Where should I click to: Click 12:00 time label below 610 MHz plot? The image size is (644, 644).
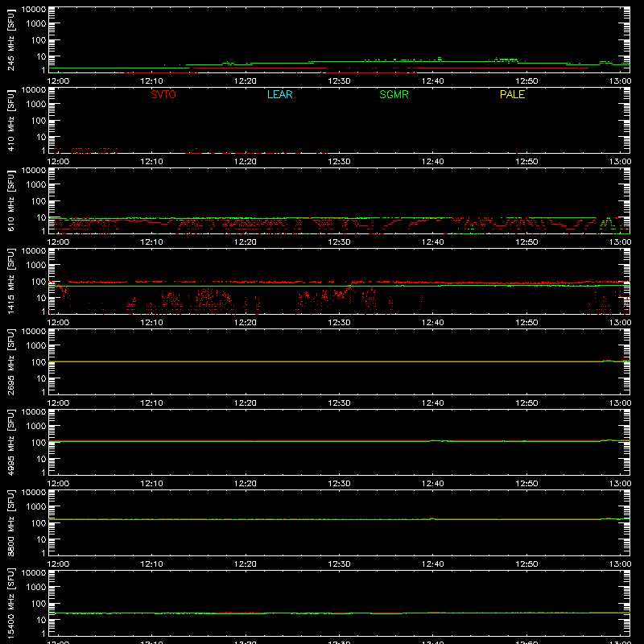coord(58,242)
